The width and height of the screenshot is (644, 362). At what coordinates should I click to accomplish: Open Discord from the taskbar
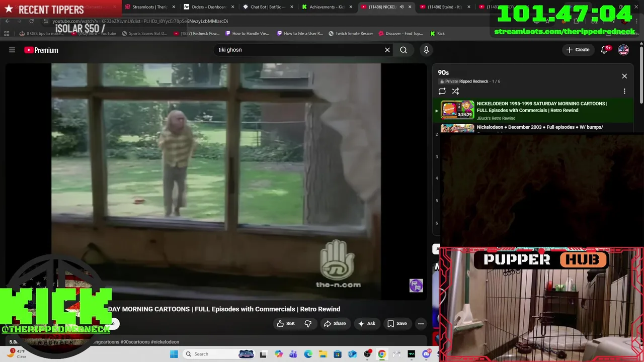point(426,354)
